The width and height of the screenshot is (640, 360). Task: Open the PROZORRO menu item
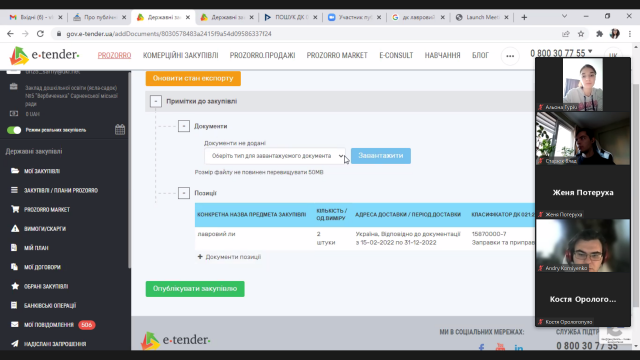tap(114, 55)
